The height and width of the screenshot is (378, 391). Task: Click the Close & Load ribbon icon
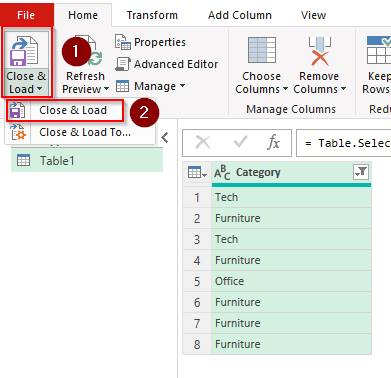click(24, 51)
